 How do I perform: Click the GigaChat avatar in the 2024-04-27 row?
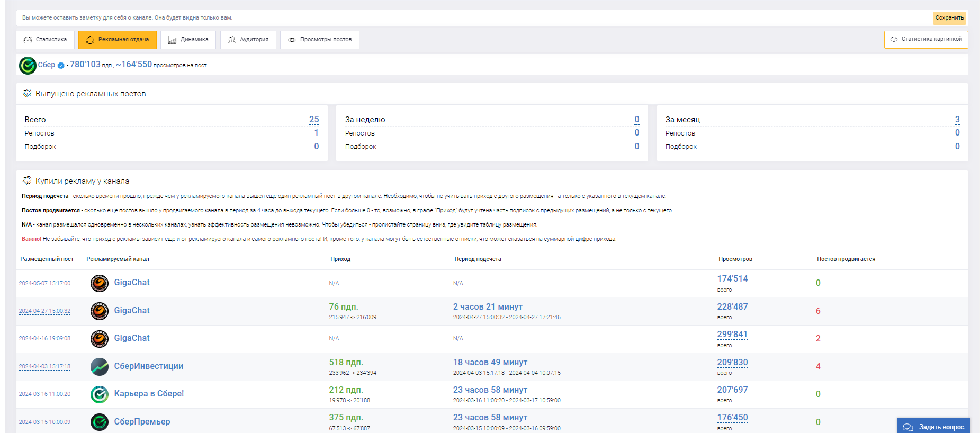pyautogui.click(x=99, y=311)
